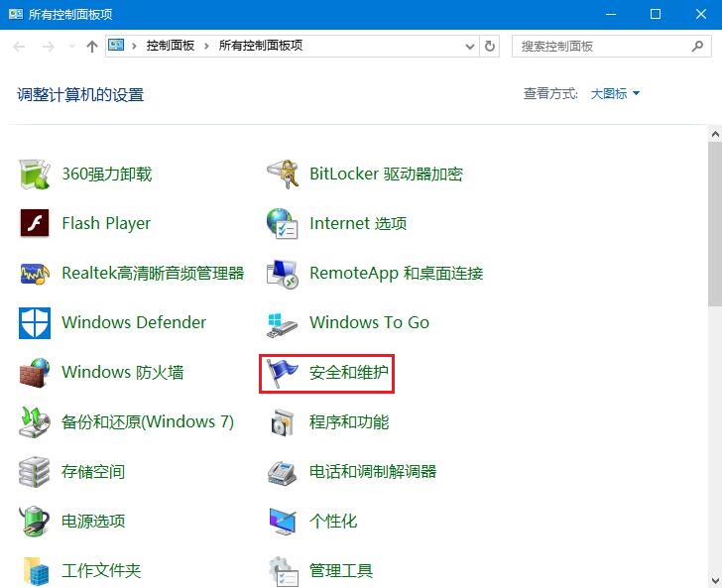Image resolution: width=722 pixels, height=588 pixels.
Task: Open 电源选项 link
Action: click(x=93, y=522)
